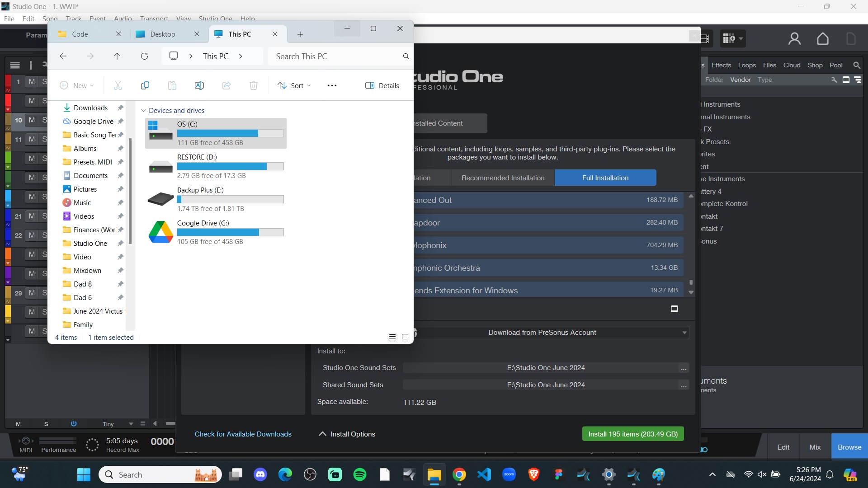Viewport: 868px width, 488px height.
Task: Open Spotify from the taskbar
Action: coord(360,474)
